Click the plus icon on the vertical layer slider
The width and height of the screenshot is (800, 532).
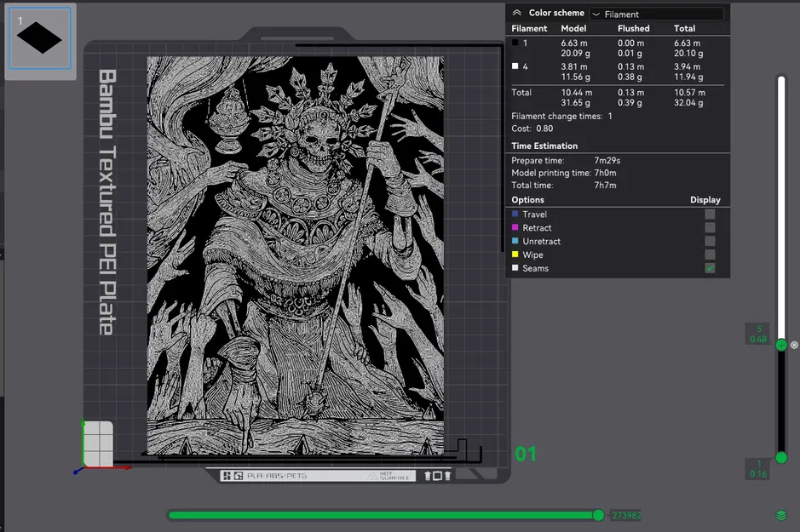[781, 345]
